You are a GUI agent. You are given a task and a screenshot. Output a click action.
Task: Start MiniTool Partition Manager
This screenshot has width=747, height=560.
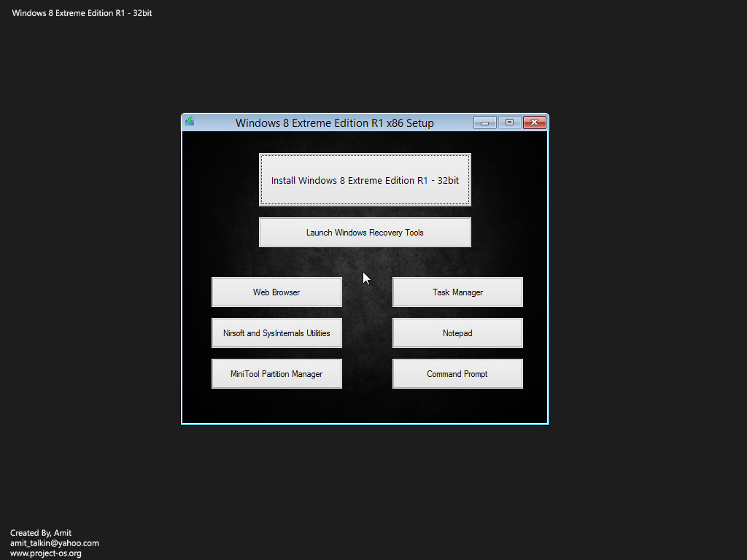point(276,373)
